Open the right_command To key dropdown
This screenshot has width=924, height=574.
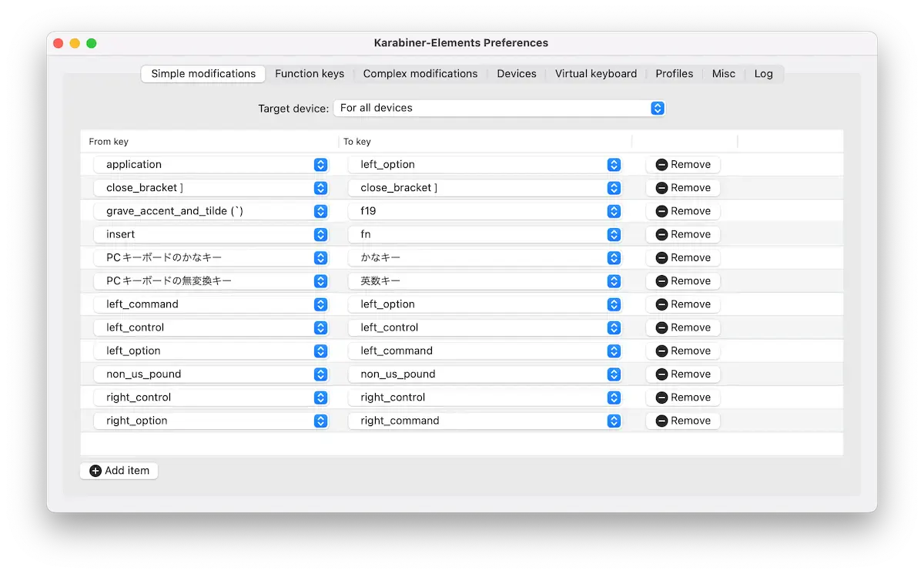[485, 421]
